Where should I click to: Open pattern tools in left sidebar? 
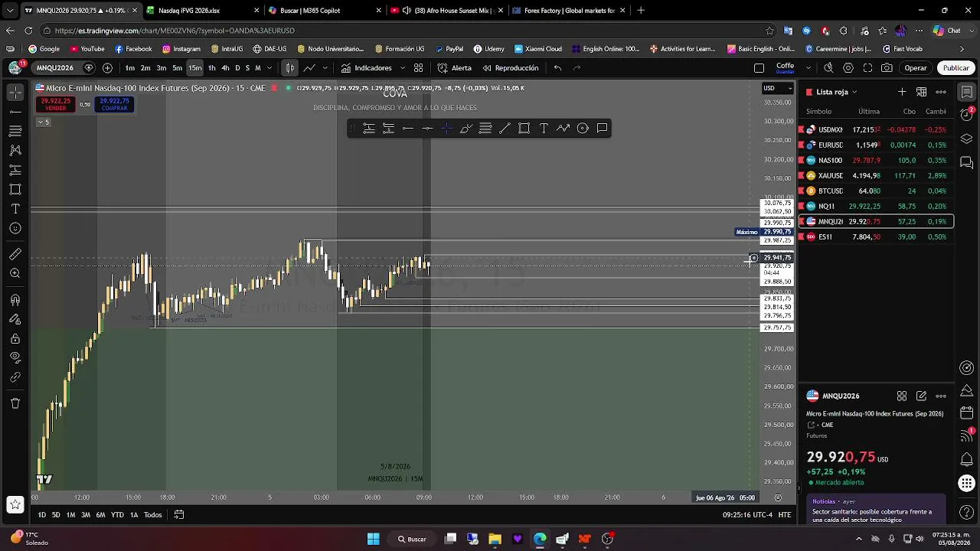(15, 150)
